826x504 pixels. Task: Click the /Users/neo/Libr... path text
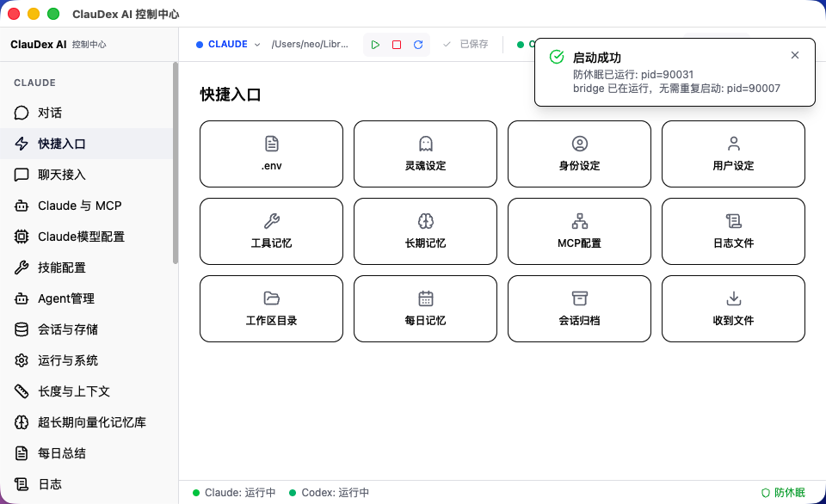(x=310, y=44)
